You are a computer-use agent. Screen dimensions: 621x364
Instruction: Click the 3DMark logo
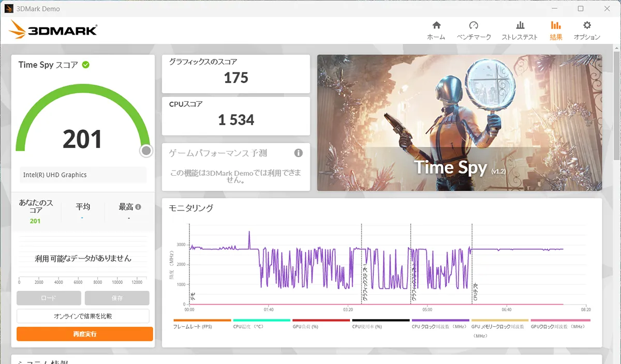53,30
